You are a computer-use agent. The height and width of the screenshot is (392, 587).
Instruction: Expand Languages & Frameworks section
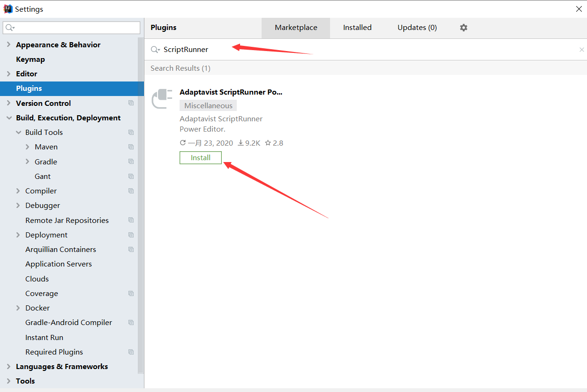point(8,367)
